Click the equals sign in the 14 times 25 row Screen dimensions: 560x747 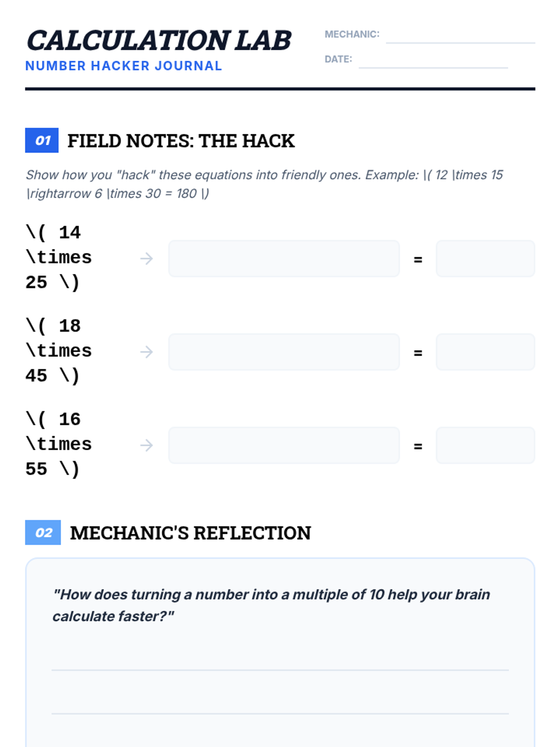(418, 260)
